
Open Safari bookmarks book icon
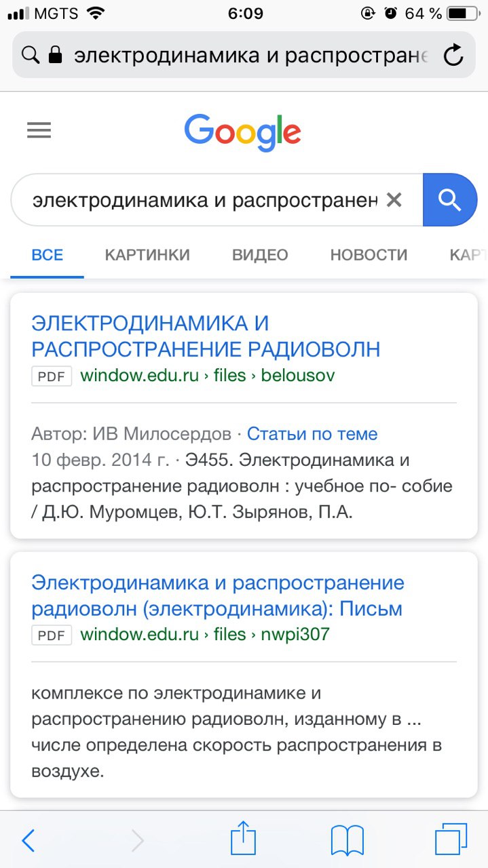point(347,841)
